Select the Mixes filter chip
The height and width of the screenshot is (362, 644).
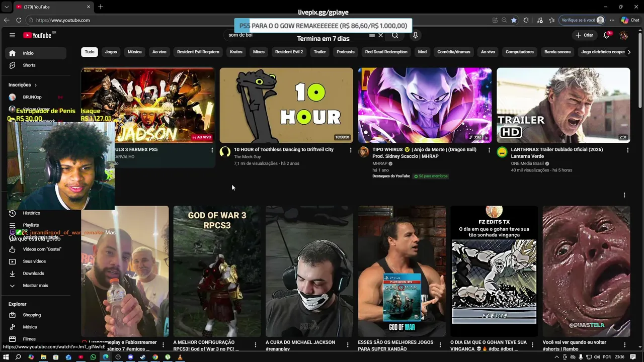pos(259,52)
